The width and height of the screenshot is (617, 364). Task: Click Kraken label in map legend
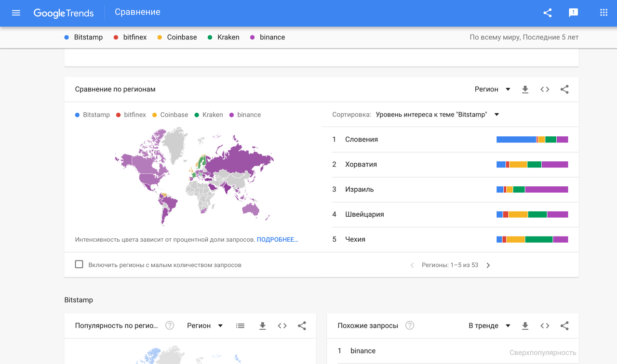point(213,115)
